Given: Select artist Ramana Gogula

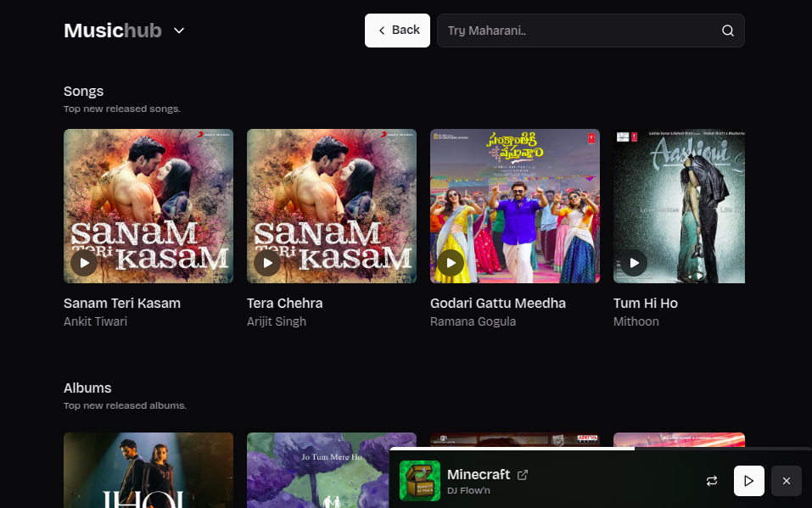Looking at the screenshot, I should 473,321.
